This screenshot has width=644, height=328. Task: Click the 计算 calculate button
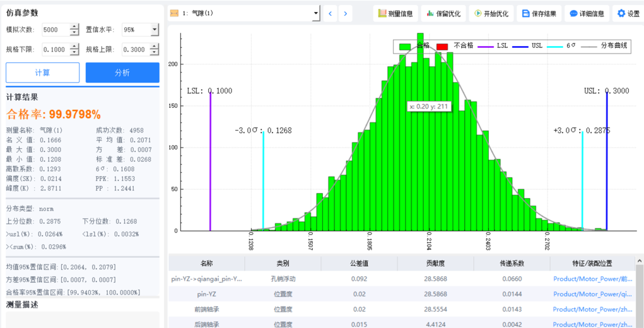pyautogui.click(x=42, y=73)
